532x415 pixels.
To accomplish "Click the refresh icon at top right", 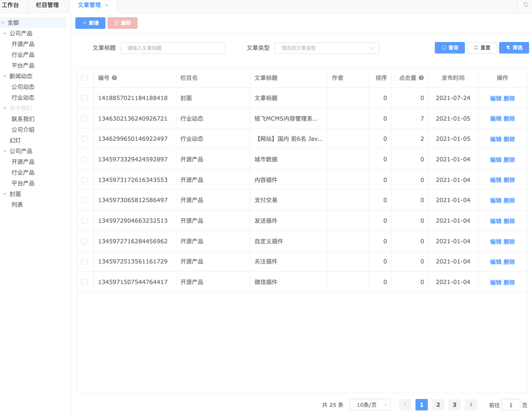I will [525, 5].
